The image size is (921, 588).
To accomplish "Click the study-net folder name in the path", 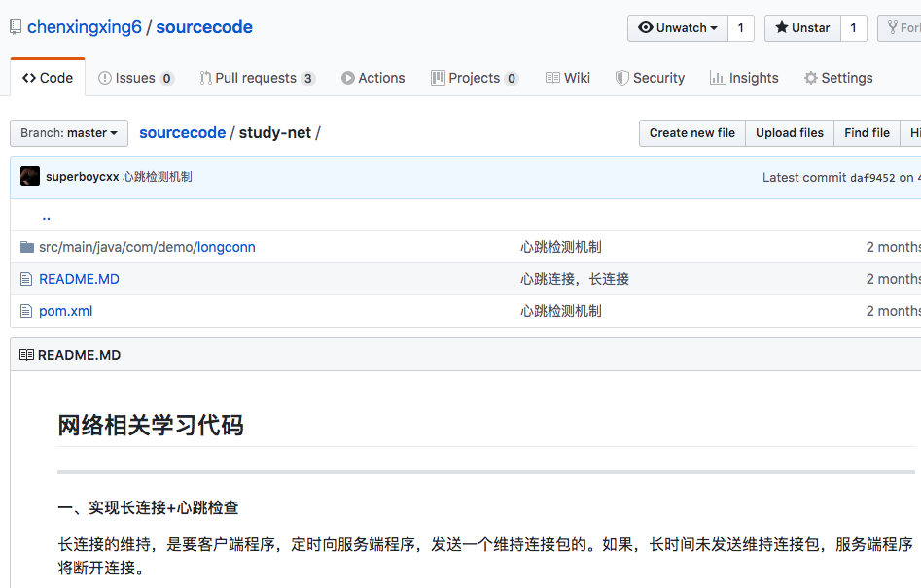I will pos(275,132).
